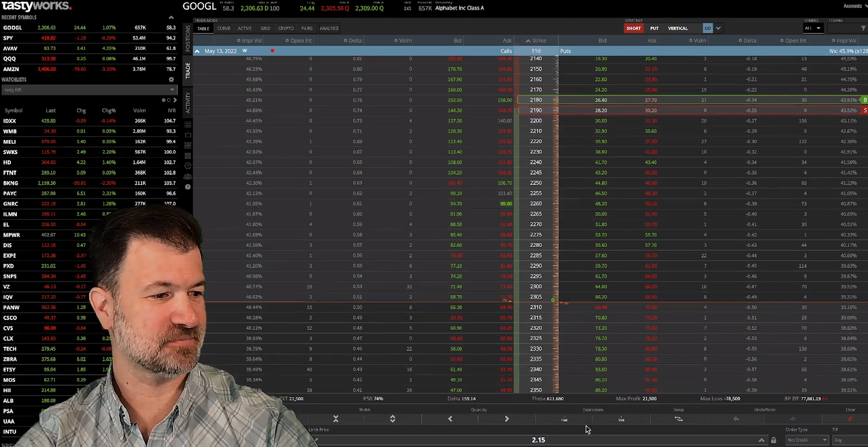Image resolution: width=868 pixels, height=447 pixels.
Task: Select the first watchlist page dot
Action: tap(163, 100)
